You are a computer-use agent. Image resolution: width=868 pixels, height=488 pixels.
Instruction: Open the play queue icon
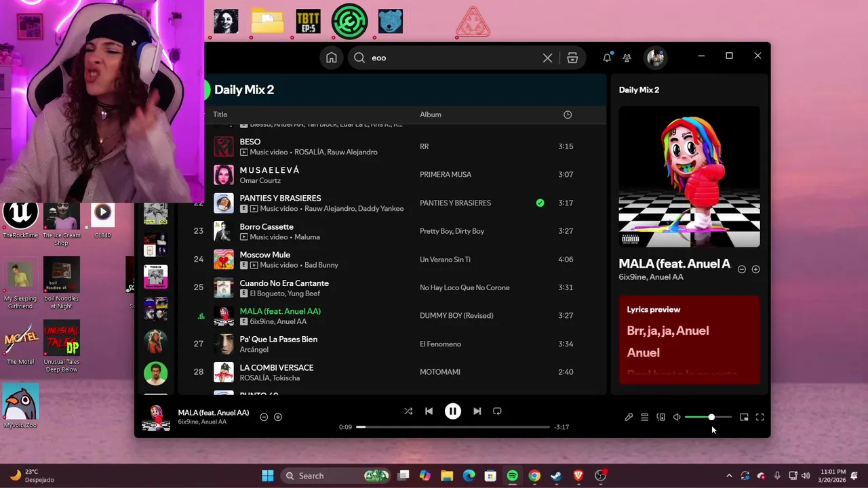644,418
